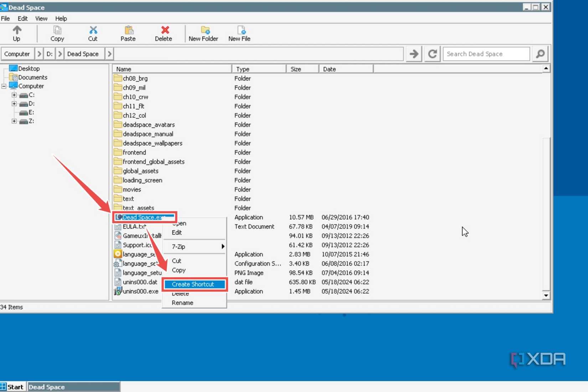Select the global_assets folder
The height and width of the screenshot is (392, 588).
click(136, 171)
